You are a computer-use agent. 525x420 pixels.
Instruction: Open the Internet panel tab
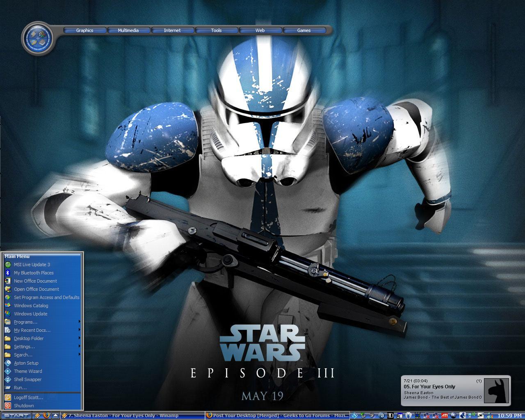tap(172, 30)
